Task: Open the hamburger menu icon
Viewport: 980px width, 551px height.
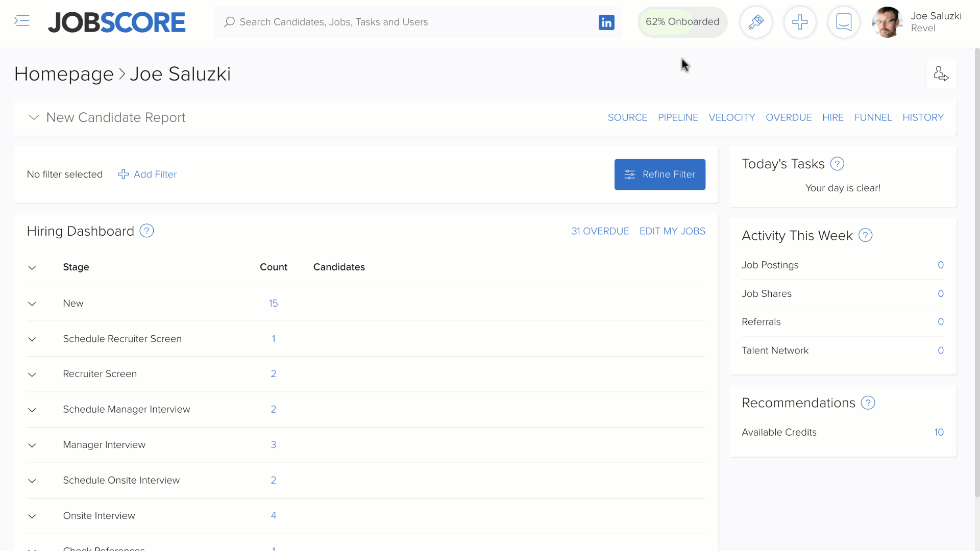Action: [21, 21]
